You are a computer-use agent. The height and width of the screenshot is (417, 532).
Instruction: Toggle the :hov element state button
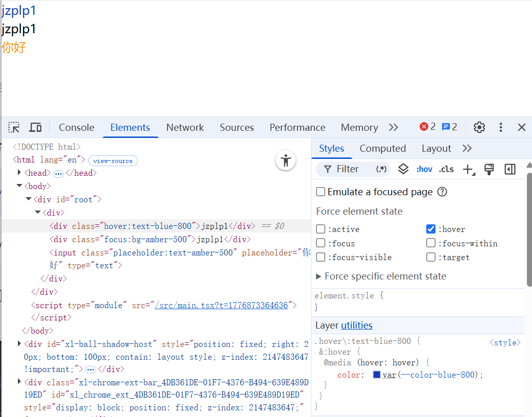click(424, 169)
